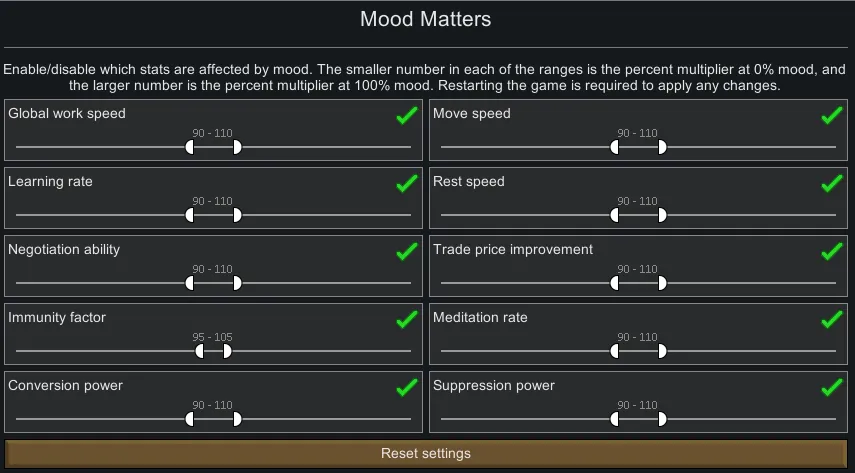Uncheck the Learning rate setting
This screenshot has height=473, width=855.
click(406, 184)
